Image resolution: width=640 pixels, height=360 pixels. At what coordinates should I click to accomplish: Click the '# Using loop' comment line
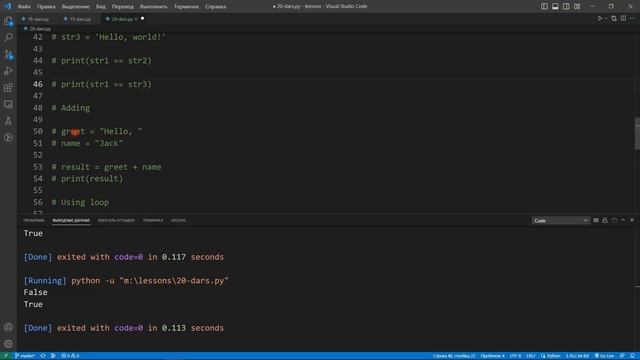[80, 202]
